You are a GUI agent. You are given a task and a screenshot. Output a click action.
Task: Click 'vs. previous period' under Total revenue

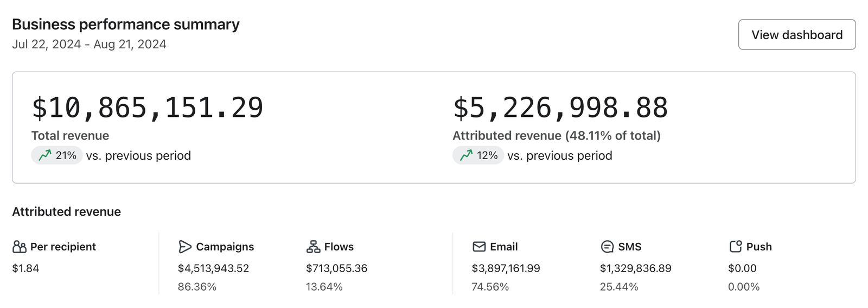(x=138, y=156)
